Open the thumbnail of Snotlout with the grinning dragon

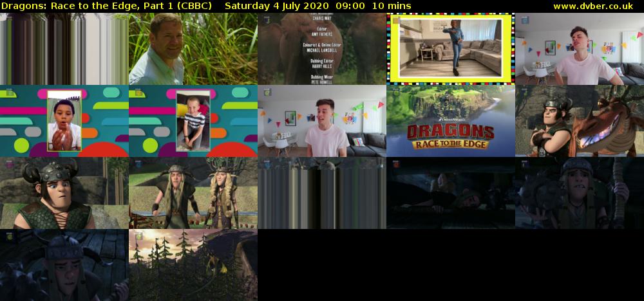[x=580, y=121]
